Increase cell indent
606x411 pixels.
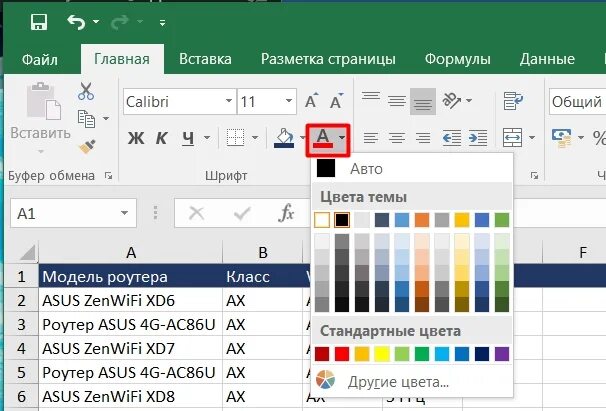[x=478, y=138]
